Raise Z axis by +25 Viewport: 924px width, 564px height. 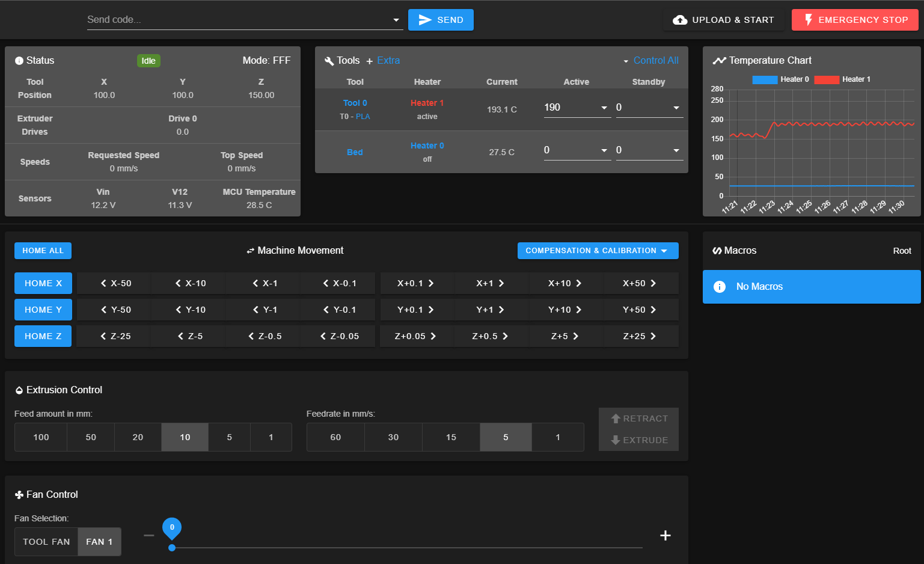(640, 336)
